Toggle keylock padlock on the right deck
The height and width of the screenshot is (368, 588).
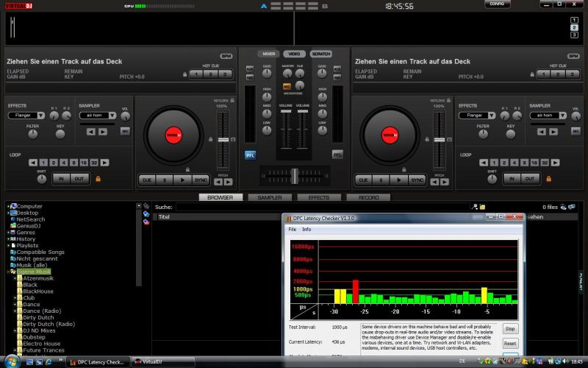point(448,100)
